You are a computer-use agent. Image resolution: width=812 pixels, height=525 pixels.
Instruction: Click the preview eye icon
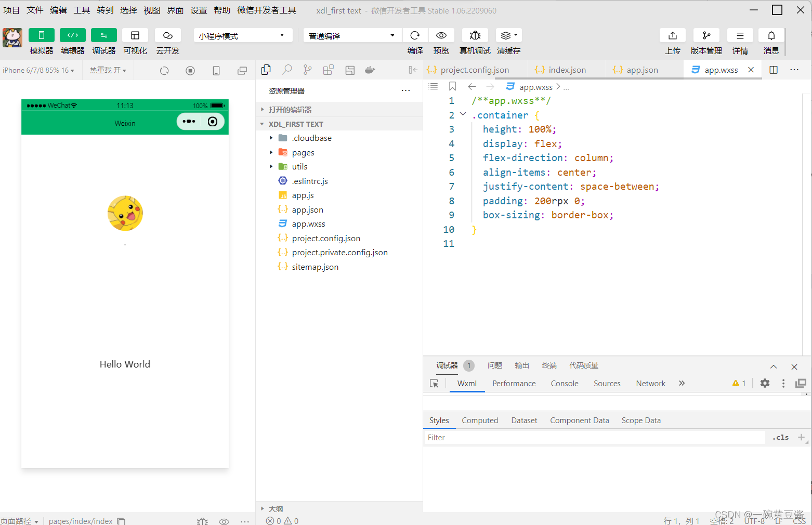(x=441, y=35)
